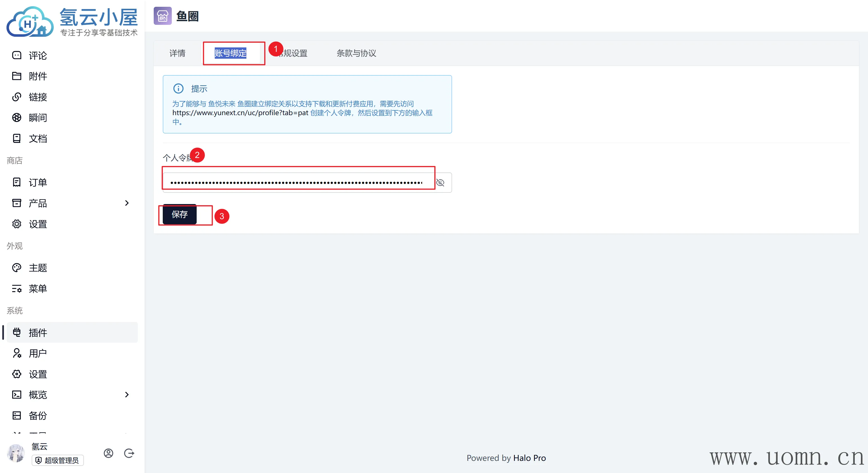Image resolution: width=868 pixels, height=473 pixels.
Task: Switch to the 详情 tab
Action: pyautogui.click(x=177, y=53)
